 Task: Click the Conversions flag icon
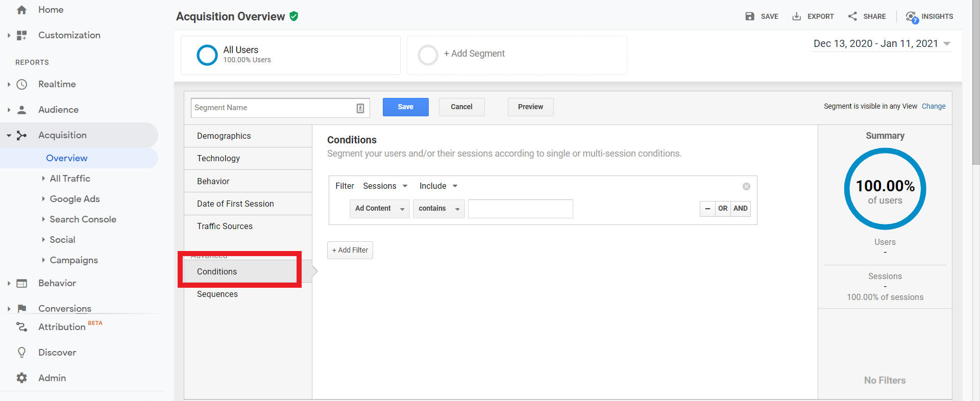point(21,308)
